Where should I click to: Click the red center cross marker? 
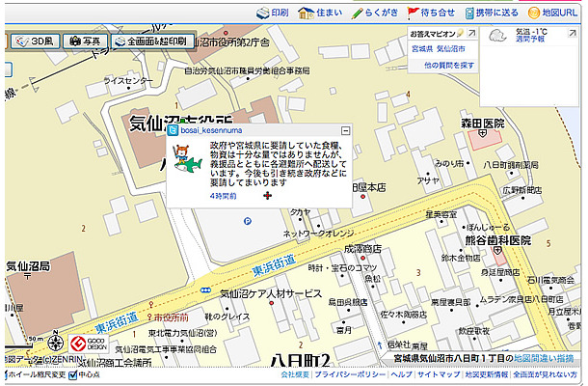267,196
